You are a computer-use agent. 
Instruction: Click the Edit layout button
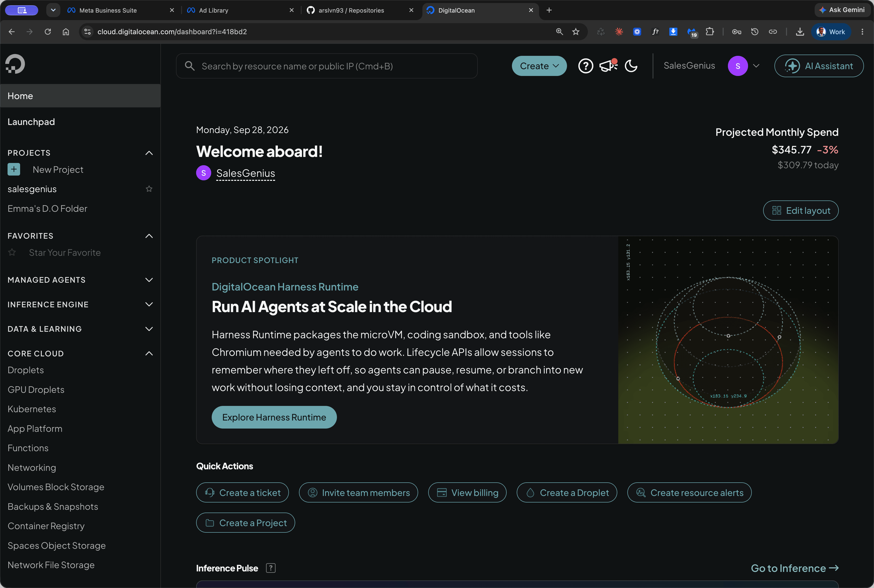[x=801, y=211]
